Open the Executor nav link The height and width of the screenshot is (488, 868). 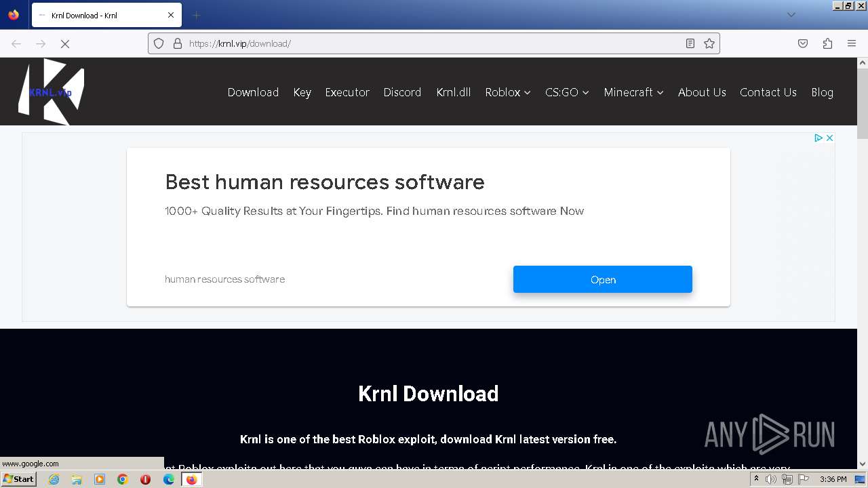coord(347,92)
